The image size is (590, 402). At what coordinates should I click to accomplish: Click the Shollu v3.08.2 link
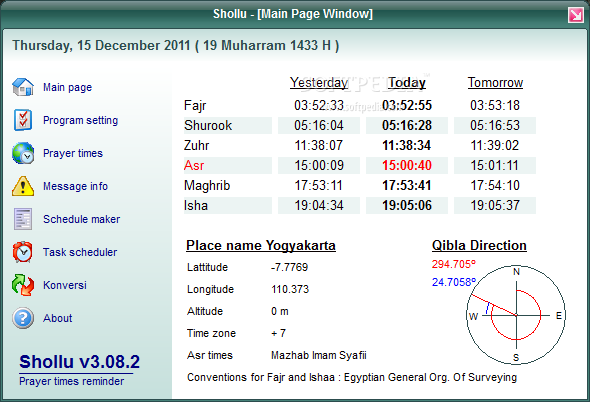(79, 362)
